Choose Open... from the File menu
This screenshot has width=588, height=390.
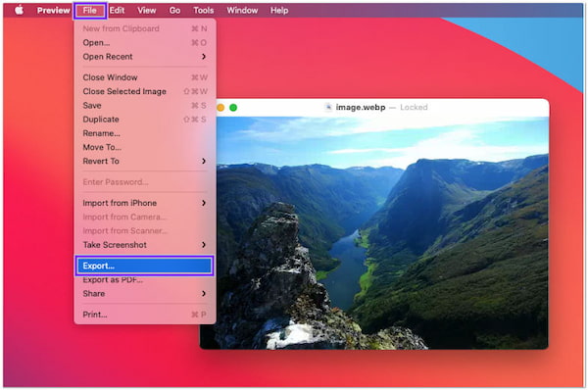(x=145, y=43)
